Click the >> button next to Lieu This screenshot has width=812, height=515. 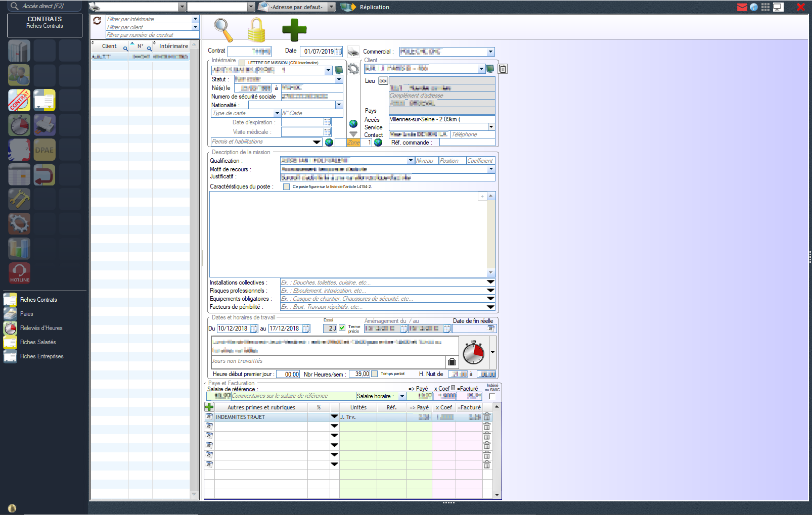(383, 81)
